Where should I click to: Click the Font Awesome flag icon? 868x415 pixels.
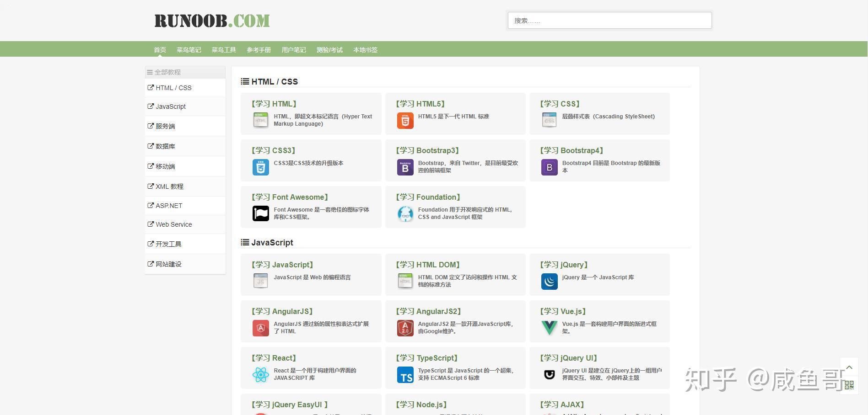click(x=261, y=213)
